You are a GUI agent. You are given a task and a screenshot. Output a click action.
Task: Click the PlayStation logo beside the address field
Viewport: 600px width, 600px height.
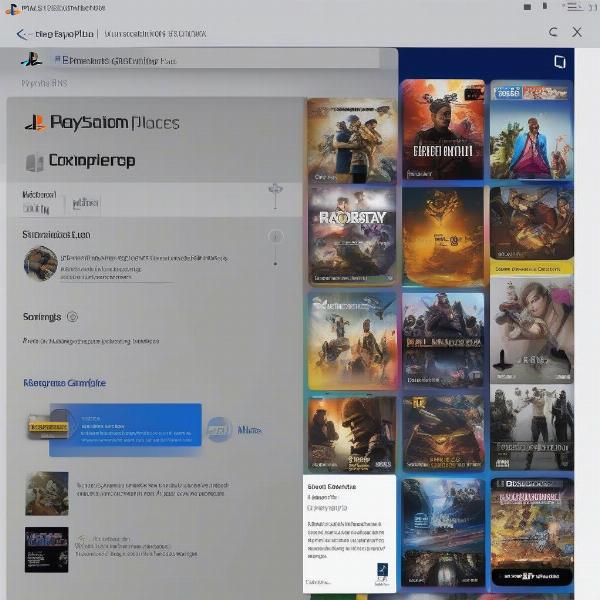pos(31,60)
